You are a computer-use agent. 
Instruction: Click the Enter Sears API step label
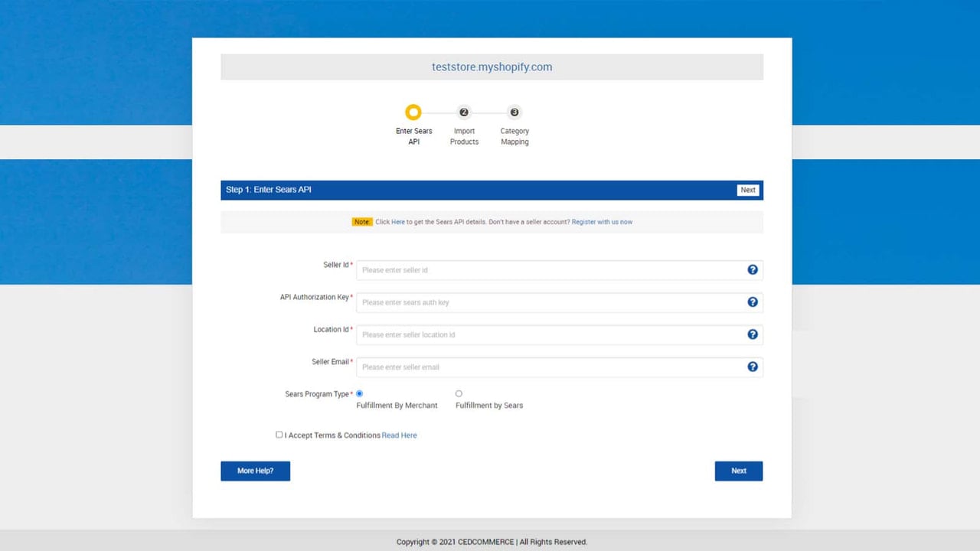point(413,136)
